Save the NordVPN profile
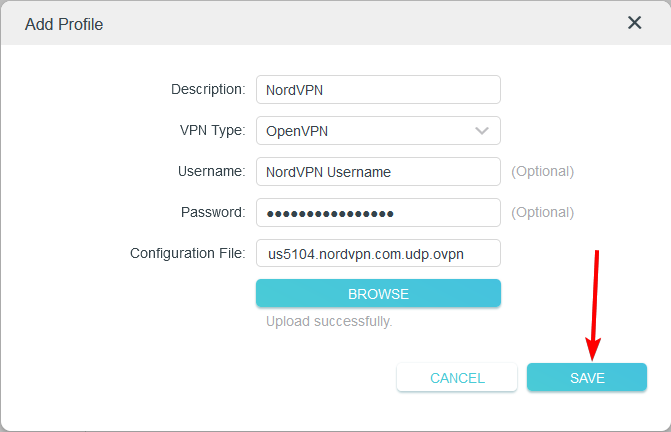 coord(587,378)
